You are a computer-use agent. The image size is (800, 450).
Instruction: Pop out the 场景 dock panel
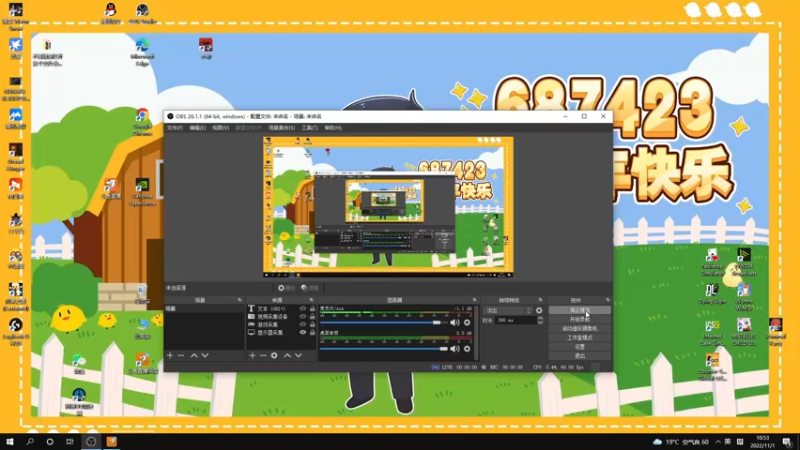tap(239, 300)
